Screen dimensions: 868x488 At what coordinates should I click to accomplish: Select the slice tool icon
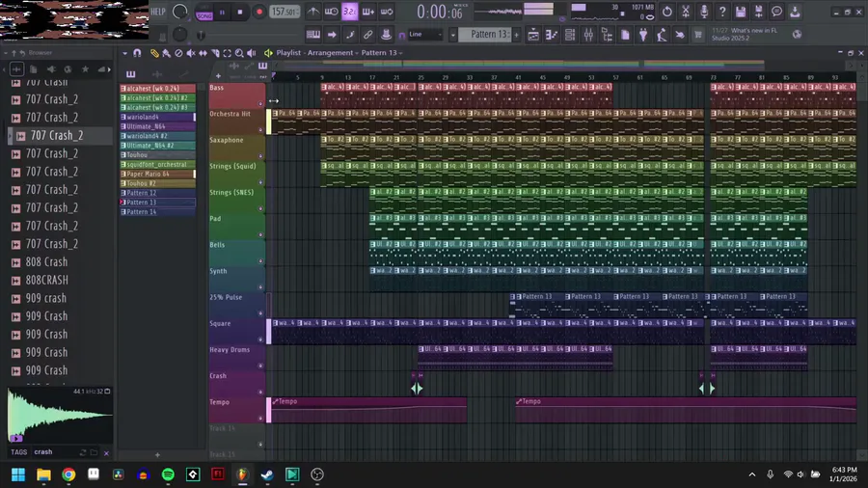[215, 53]
